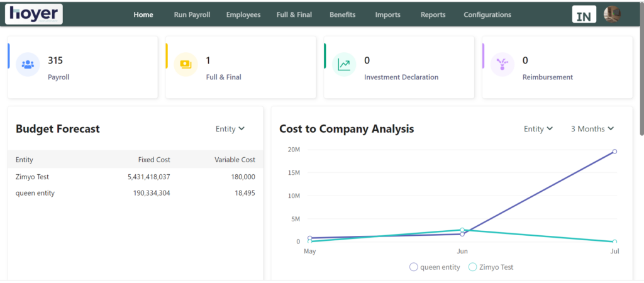Change the 3 Months period dropdown

point(592,129)
